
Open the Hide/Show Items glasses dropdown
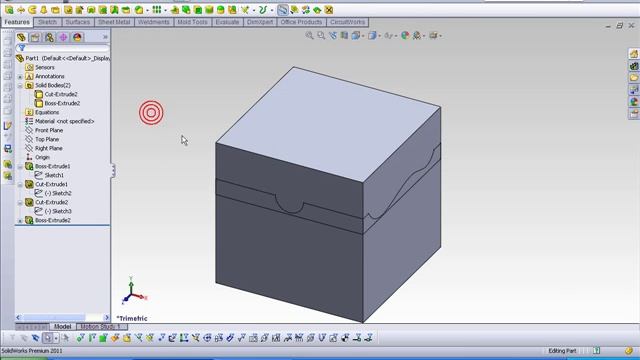[x=396, y=36]
